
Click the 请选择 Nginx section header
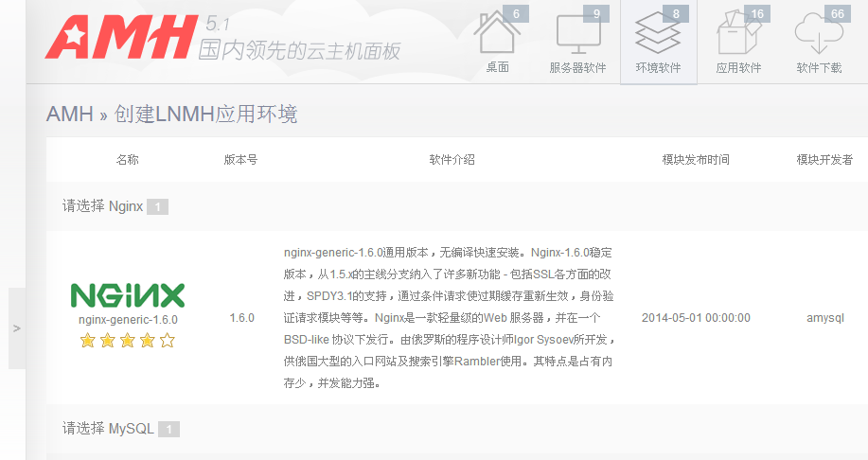[x=102, y=205]
